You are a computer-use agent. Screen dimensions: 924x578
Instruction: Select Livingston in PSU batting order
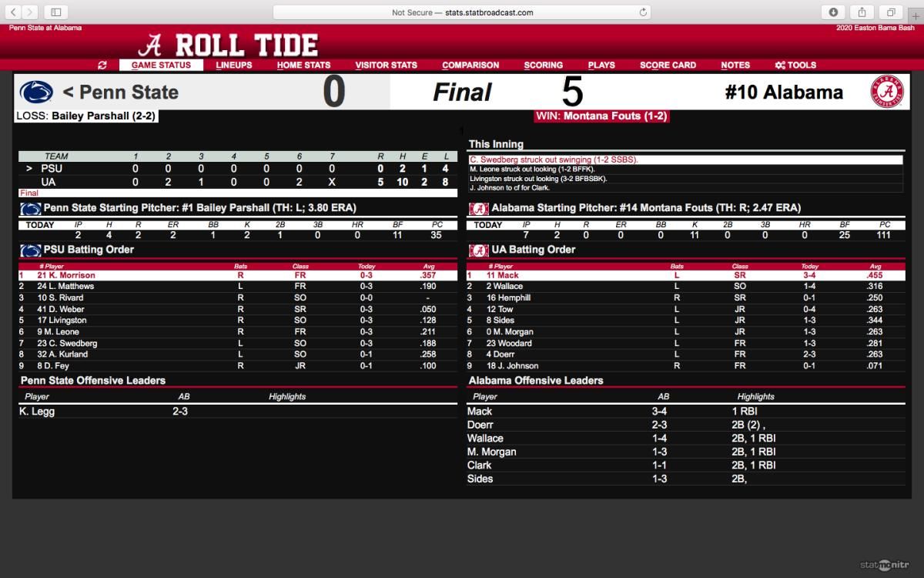point(237,321)
